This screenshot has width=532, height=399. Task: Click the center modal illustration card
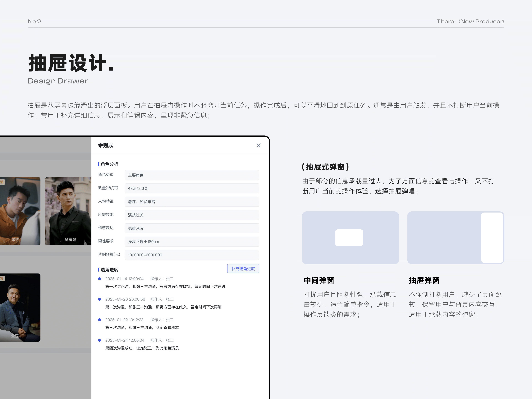[x=350, y=238]
